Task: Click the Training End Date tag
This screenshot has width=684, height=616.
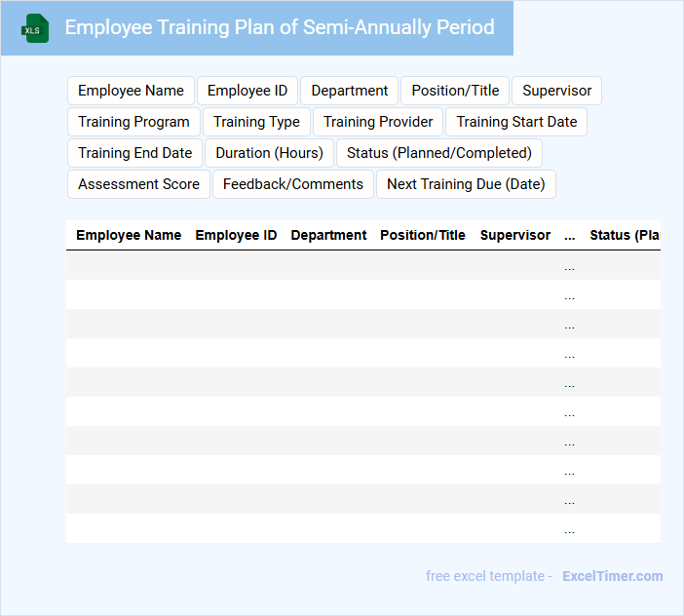Action: [x=134, y=153]
